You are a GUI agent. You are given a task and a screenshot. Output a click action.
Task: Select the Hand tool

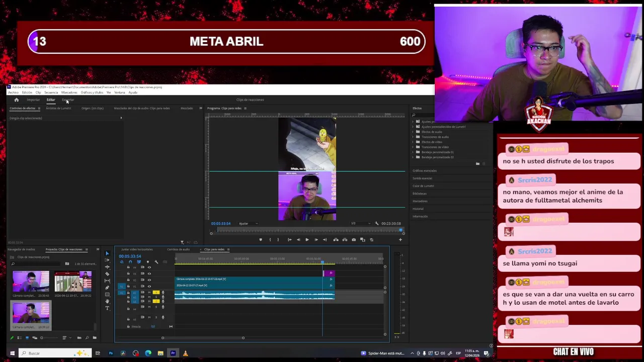point(107,301)
